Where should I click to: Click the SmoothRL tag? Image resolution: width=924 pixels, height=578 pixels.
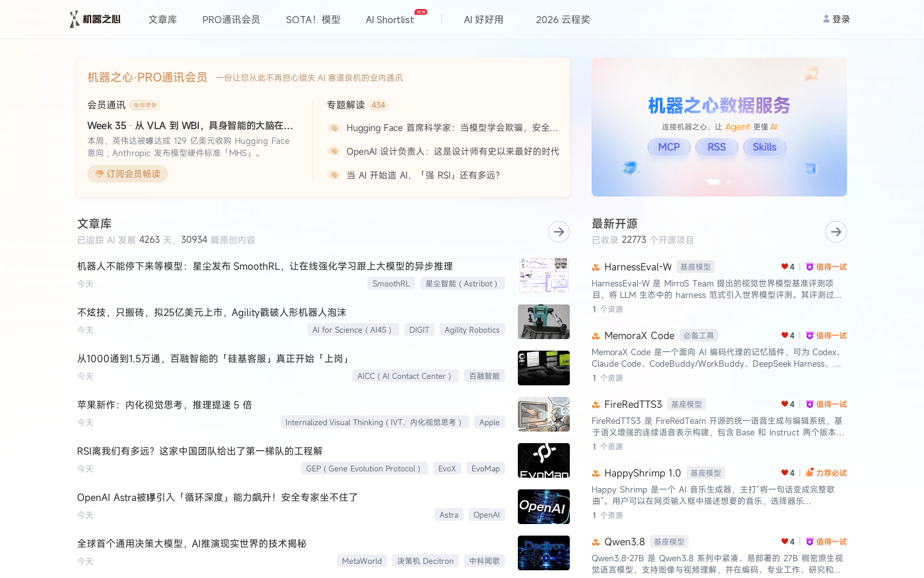click(391, 284)
